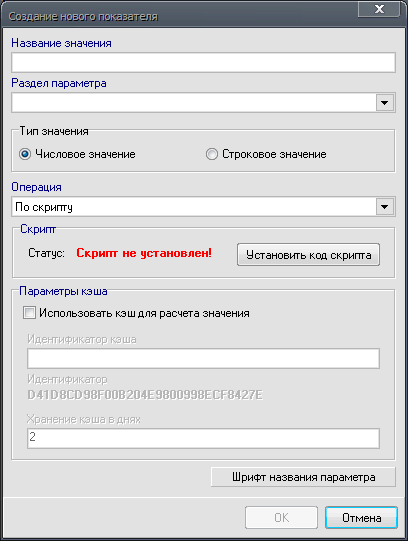
Task: Focus the 'Раздел параметра' combo box text area
Action: (x=193, y=102)
